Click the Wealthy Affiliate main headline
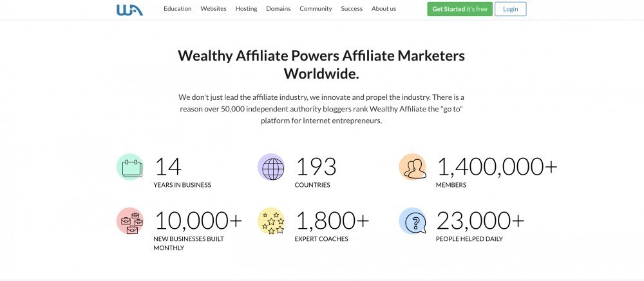644x281 pixels. (321, 64)
